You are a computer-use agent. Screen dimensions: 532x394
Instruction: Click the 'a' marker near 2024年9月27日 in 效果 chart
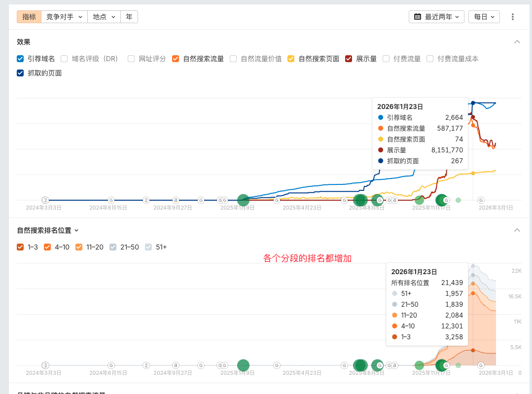[176, 200]
